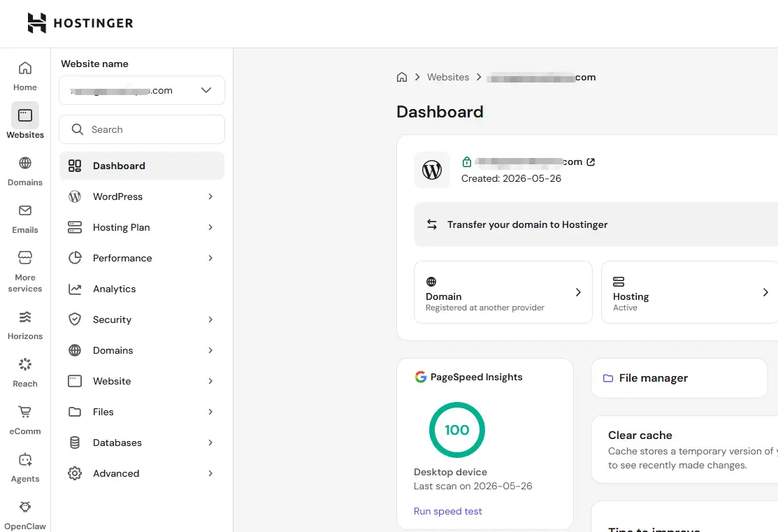778x532 pixels.
Task: Open File manager
Action: coord(679,378)
